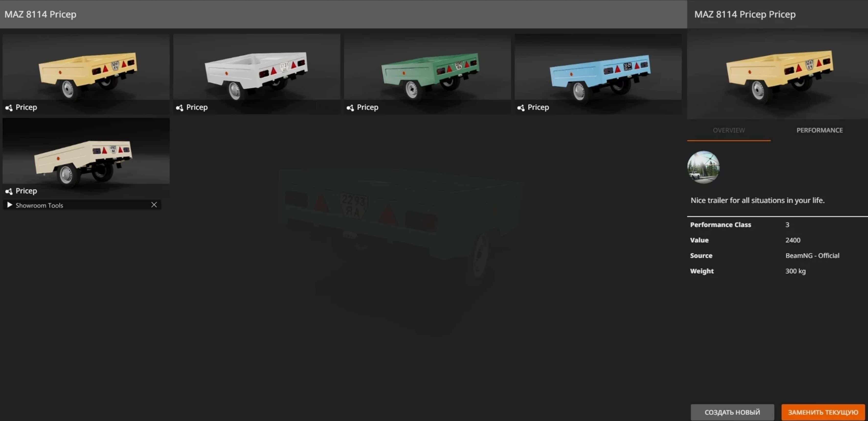This screenshot has width=868, height=421.
Task: Expand the Showroom Tools triangle
Action: coord(10,205)
